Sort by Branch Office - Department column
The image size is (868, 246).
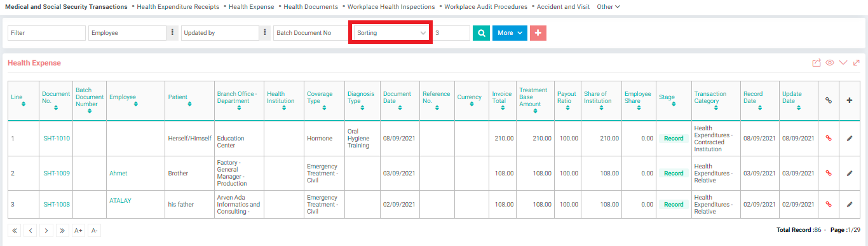tap(239, 107)
